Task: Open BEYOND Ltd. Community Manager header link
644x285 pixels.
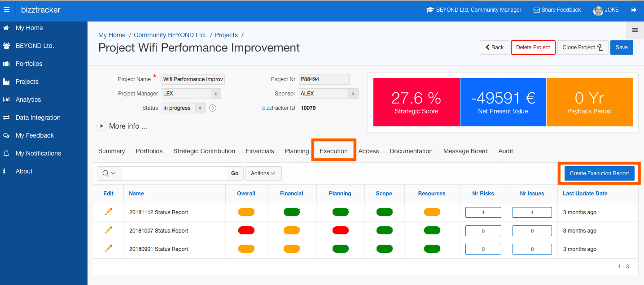Action: 474,10
